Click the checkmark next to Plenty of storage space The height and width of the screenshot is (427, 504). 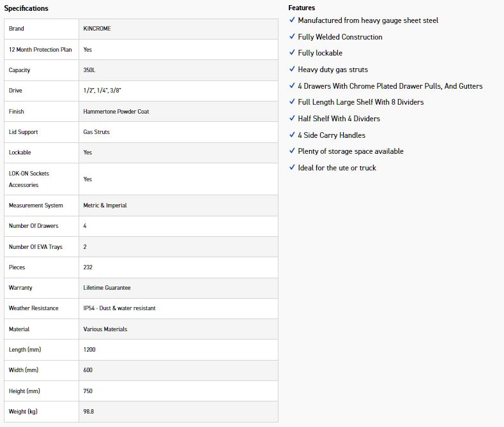pyautogui.click(x=292, y=151)
